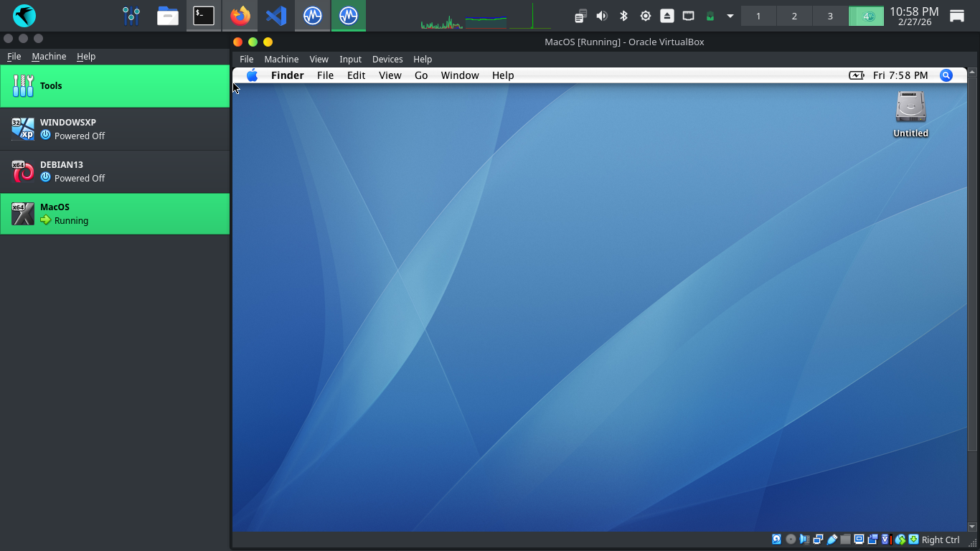Viewport: 980px width, 551px height.
Task: Open the Finder Go menu
Action: pyautogui.click(x=421, y=75)
